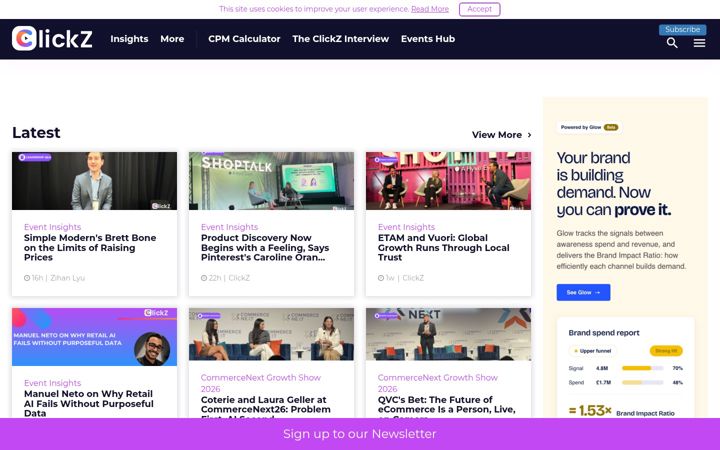Read ETAM and Vuori Global Growth headline

[x=444, y=248]
